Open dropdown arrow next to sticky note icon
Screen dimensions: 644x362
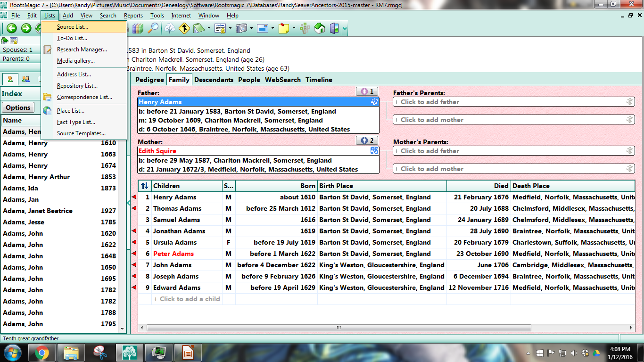point(294,28)
